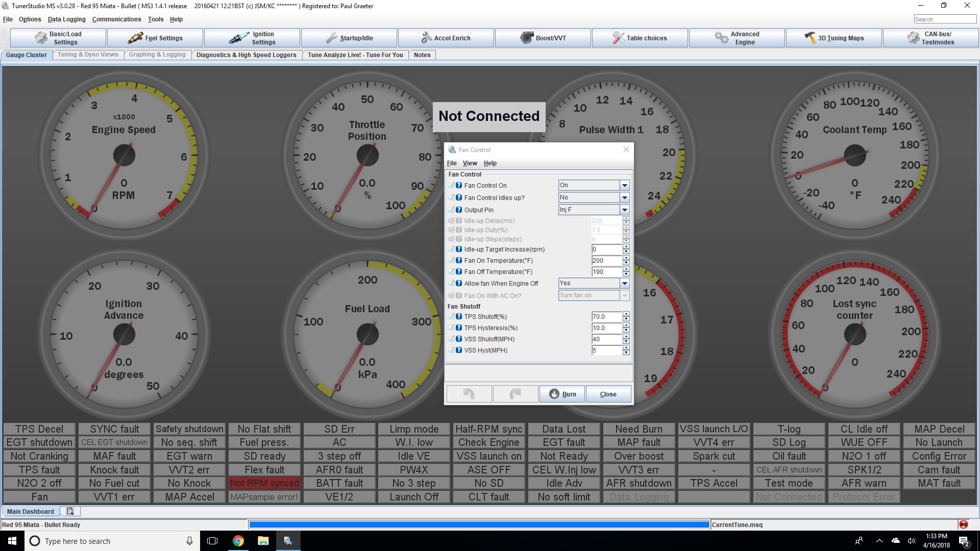Expand the Output Pin Inj F dropdown

pos(624,210)
